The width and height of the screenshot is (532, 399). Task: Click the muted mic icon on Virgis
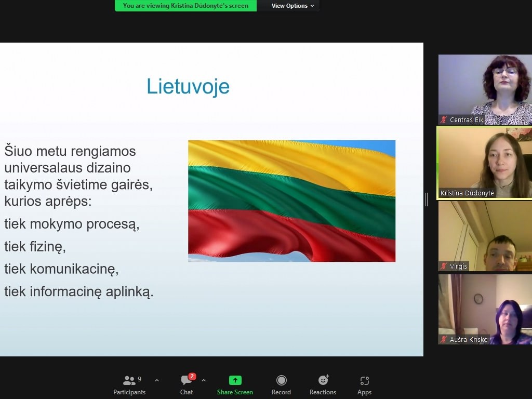coord(444,266)
